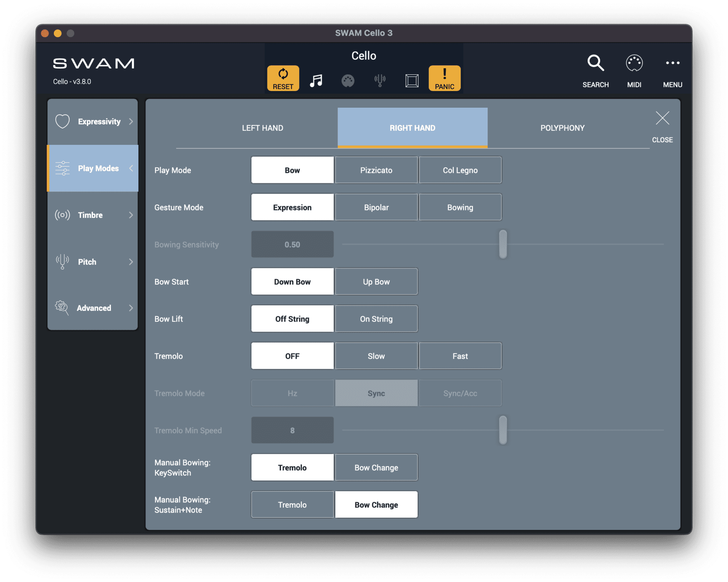Set Tremolo speed to Fast
The height and width of the screenshot is (582, 728).
[x=460, y=356]
